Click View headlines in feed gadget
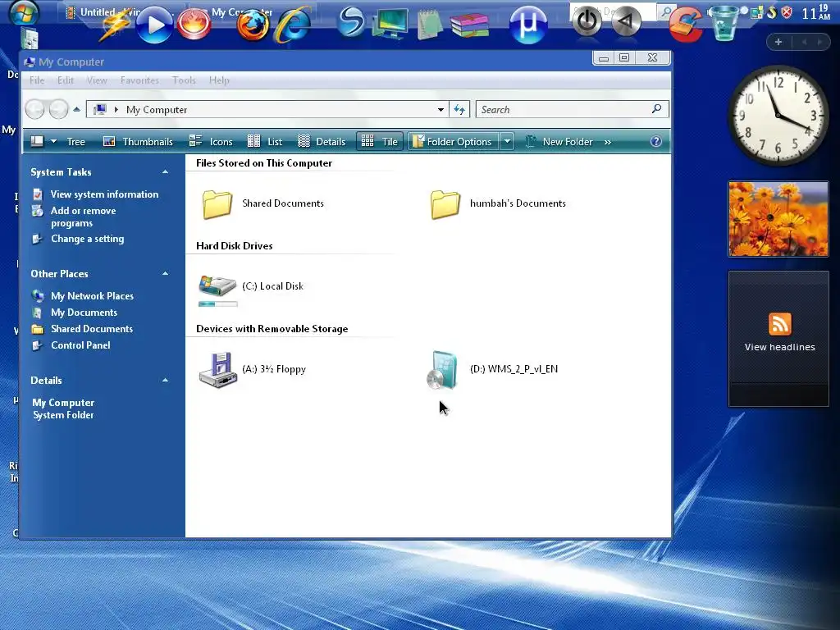 tap(779, 347)
